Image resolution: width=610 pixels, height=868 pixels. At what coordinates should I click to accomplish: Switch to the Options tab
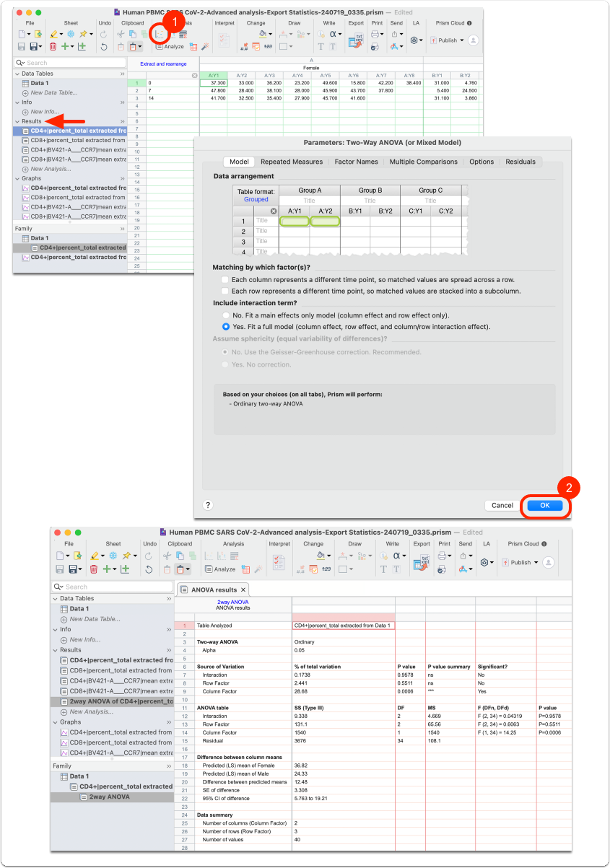pyautogui.click(x=482, y=162)
